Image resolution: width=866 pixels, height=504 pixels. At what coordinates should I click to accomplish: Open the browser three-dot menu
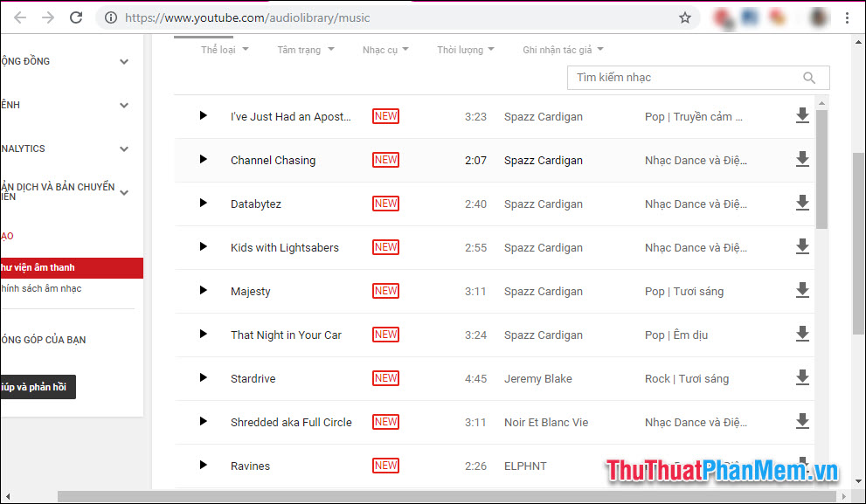849,17
